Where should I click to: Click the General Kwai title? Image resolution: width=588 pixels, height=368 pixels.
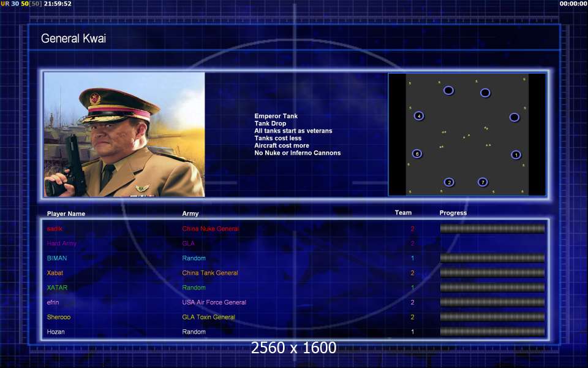tap(73, 38)
